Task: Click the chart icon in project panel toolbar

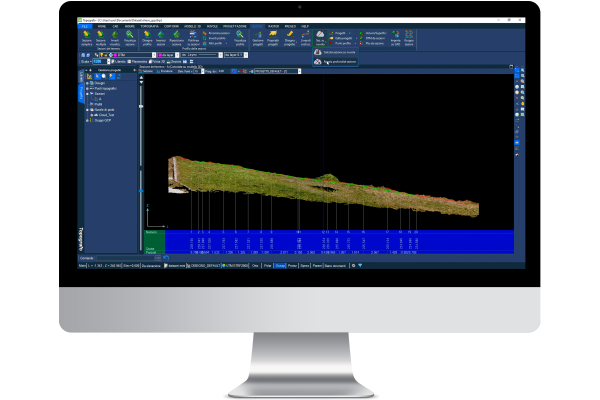Action: click(90, 77)
